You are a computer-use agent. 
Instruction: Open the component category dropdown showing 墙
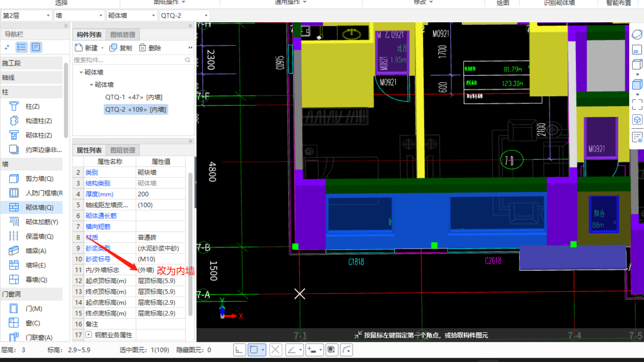pyautogui.click(x=79, y=16)
